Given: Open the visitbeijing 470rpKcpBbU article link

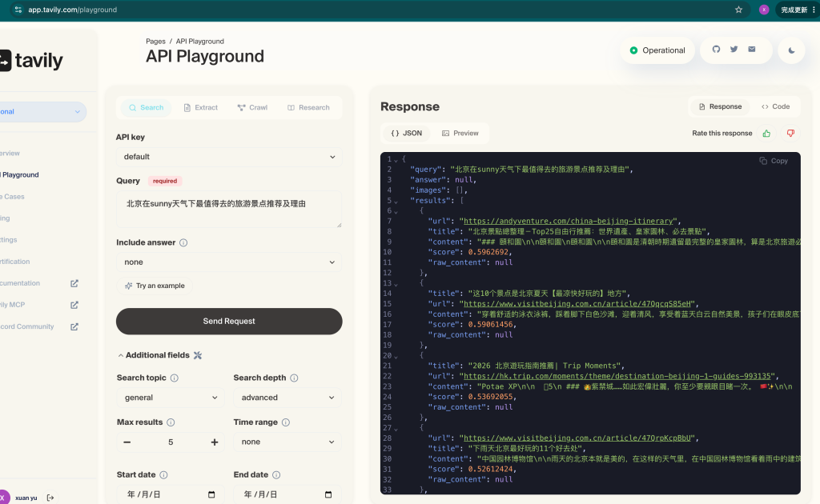Looking at the screenshot, I should [x=577, y=438].
